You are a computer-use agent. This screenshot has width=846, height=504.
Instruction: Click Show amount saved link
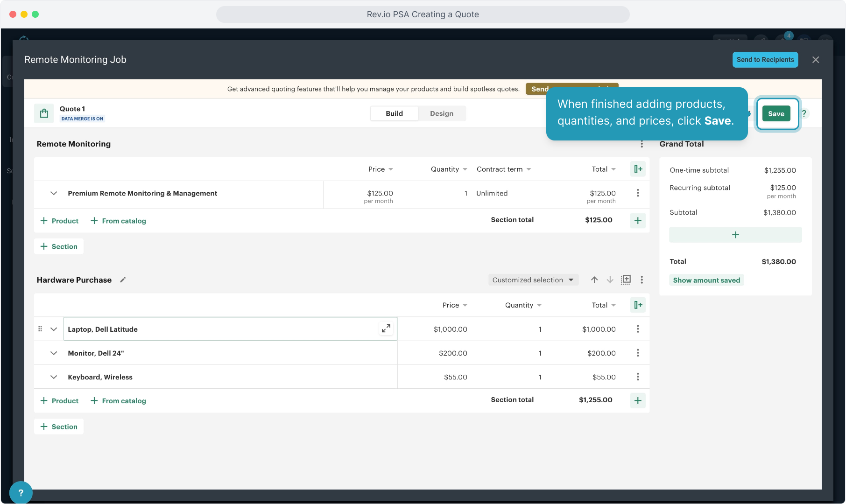click(706, 280)
